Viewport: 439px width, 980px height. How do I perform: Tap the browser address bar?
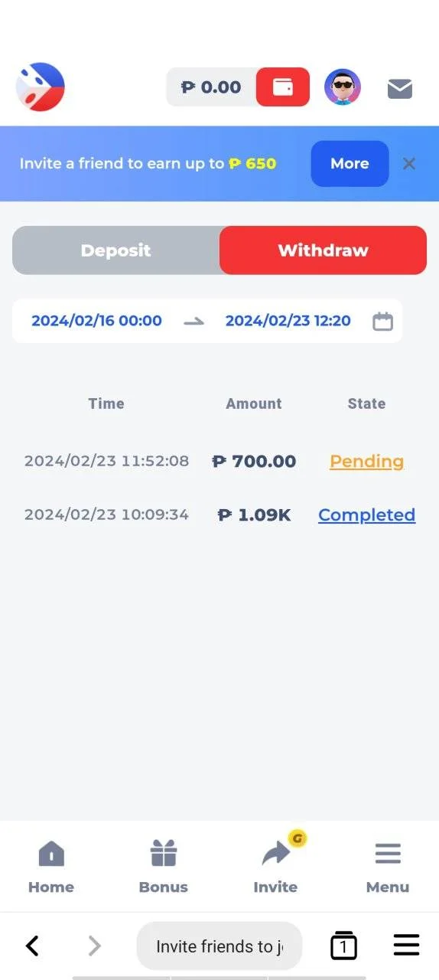point(219,946)
